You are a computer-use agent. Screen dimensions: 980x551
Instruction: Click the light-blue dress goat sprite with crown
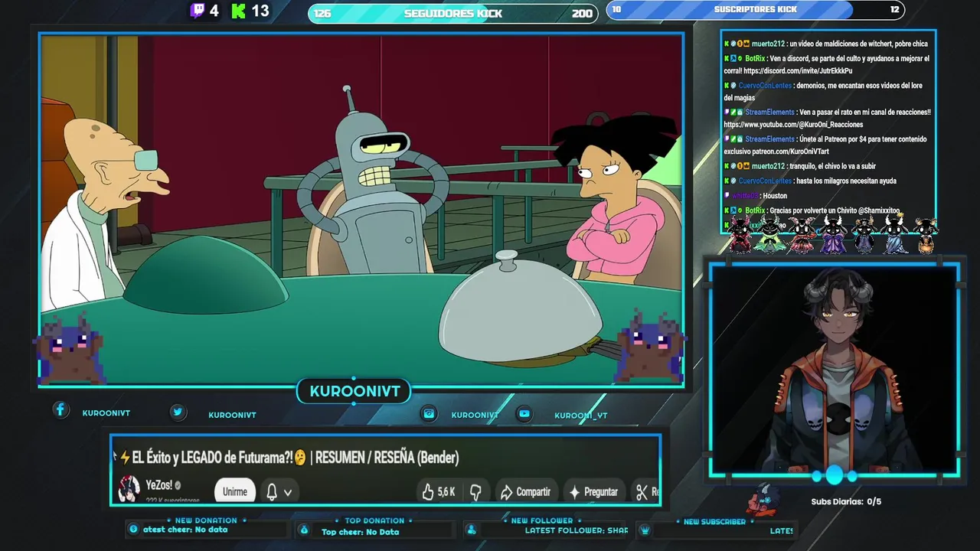894,235
